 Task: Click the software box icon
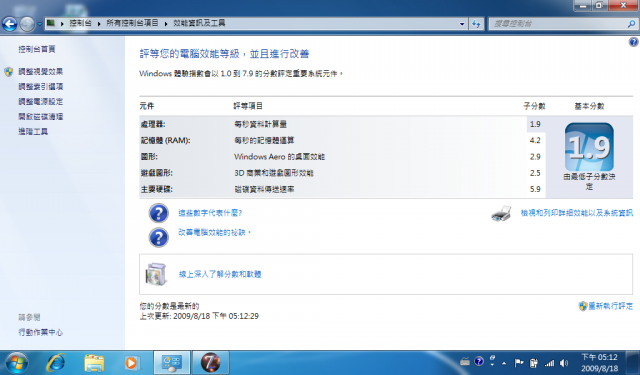coord(156,274)
